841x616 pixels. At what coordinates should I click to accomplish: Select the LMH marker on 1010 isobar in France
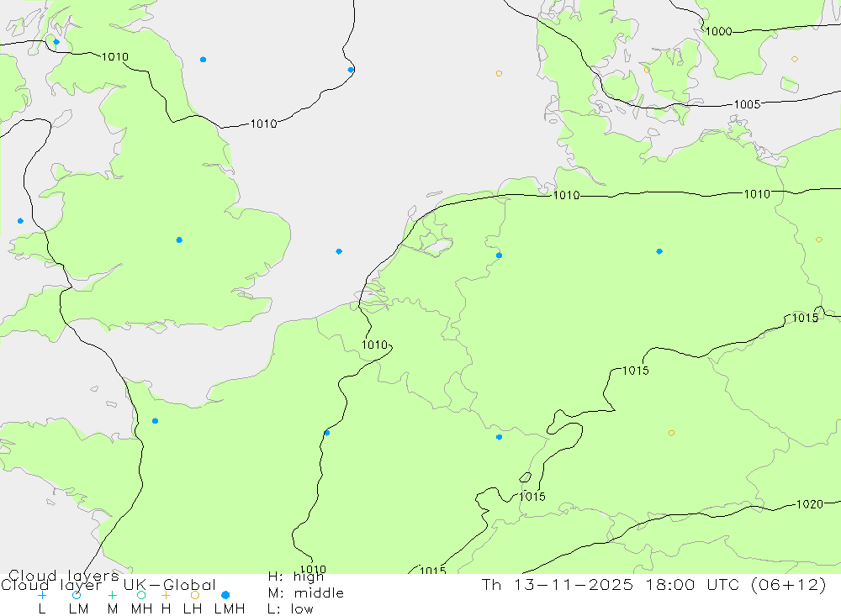pos(327,433)
